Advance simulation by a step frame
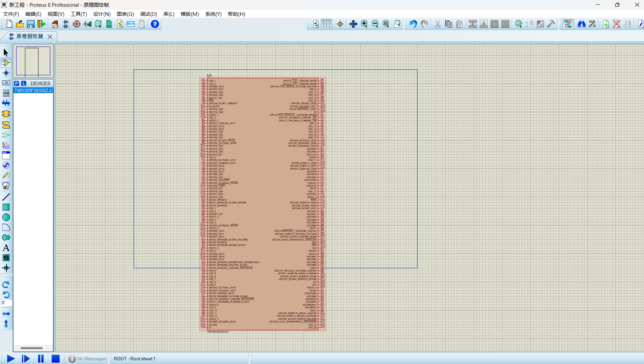The height and width of the screenshot is (364, 644). pyautogui.click(x=26, y=359)
